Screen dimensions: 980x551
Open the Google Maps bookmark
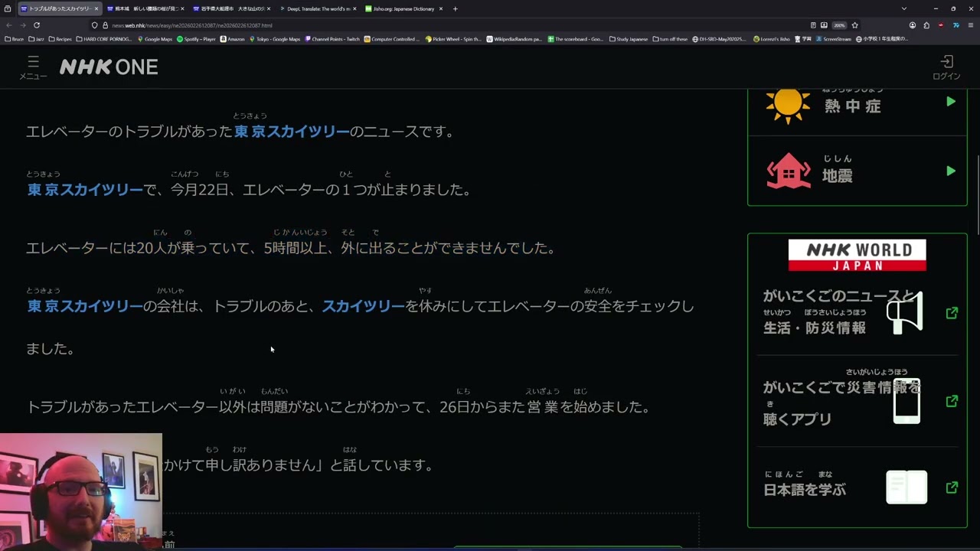coord(155,39)
